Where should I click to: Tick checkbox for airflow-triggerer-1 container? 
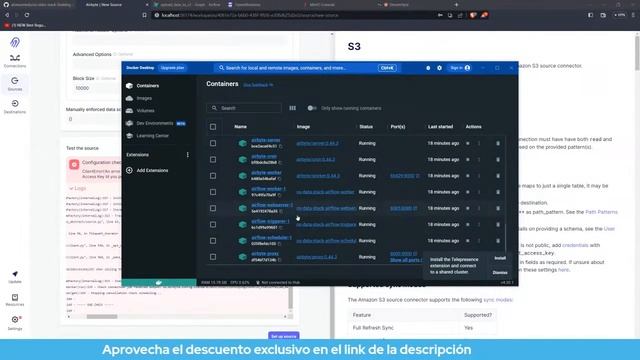coord(213,224)
